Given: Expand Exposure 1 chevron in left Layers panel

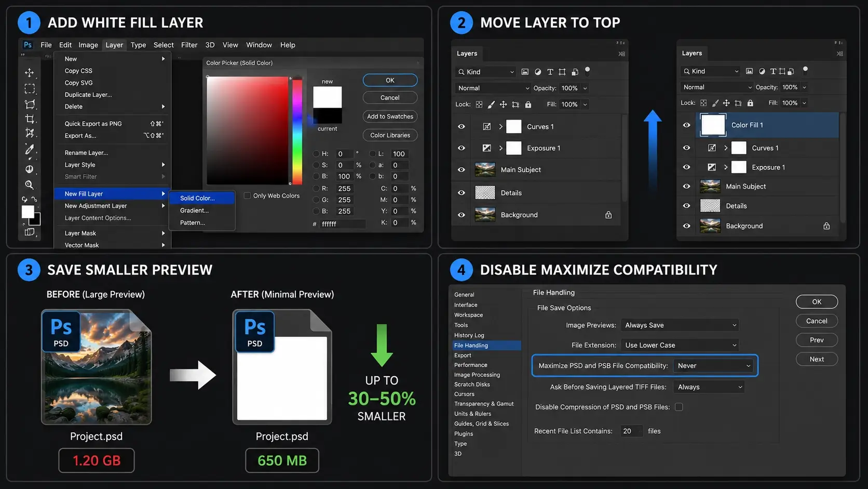Looking at the screenshot, I should coord(500,148).
